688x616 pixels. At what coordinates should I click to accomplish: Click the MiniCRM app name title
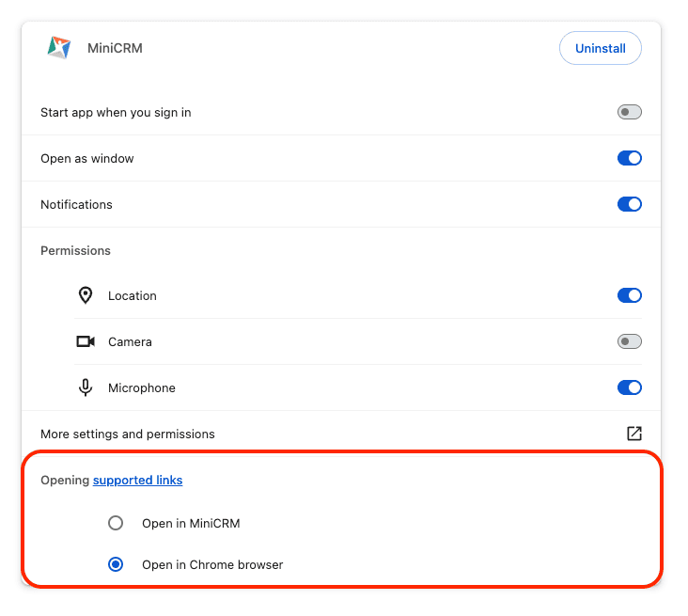115,48
